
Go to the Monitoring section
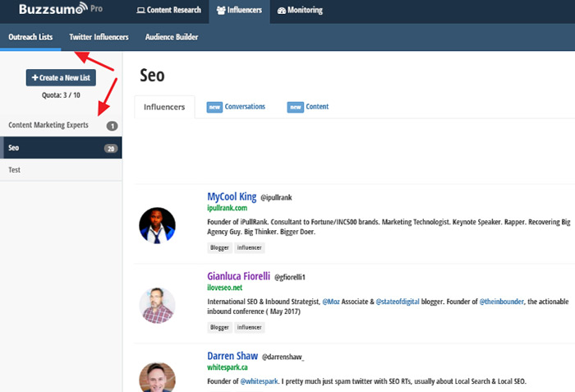pos(300,11)
